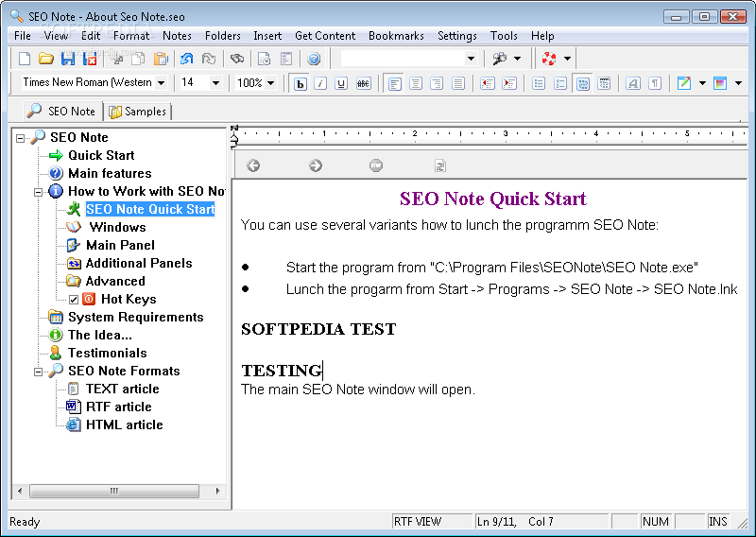
Task: Save the document using the blue floppy icon
Action: (68, 59)
